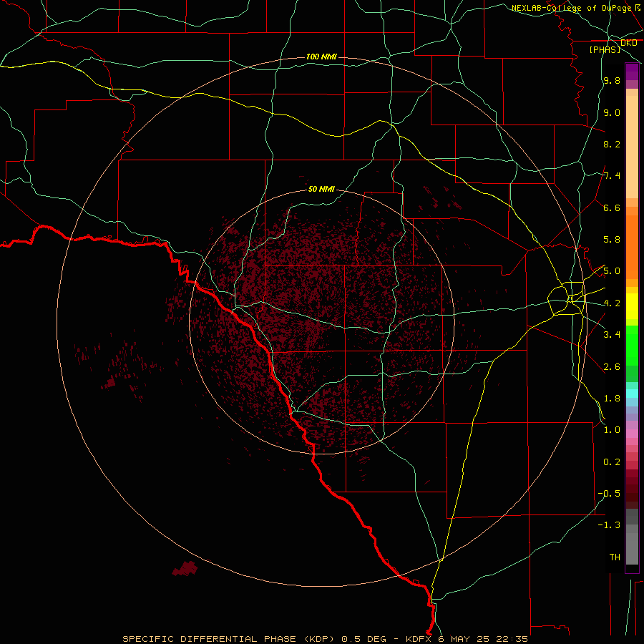Click the 6.6 value on the color scale
Screen dimensions: 644x644
coord(612,208)
